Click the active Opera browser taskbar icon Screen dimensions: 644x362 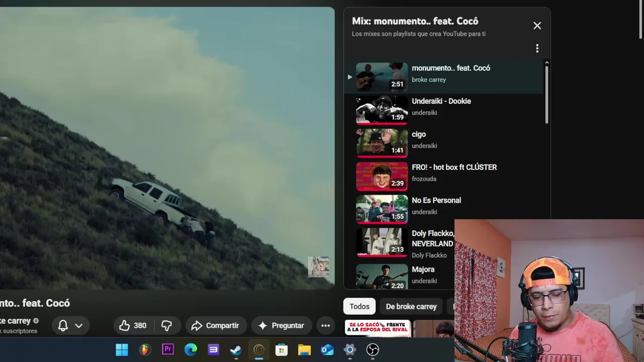pyautogui.click(x=259, y=349)
